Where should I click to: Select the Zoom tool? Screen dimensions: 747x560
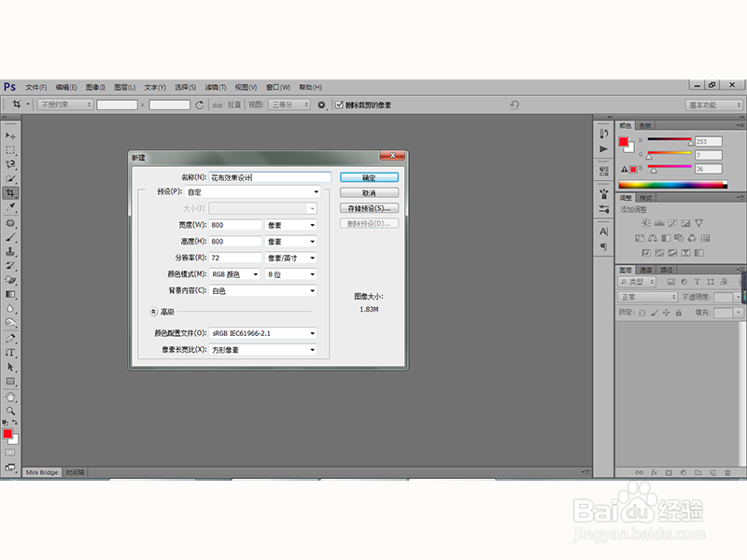coord(10,411)
